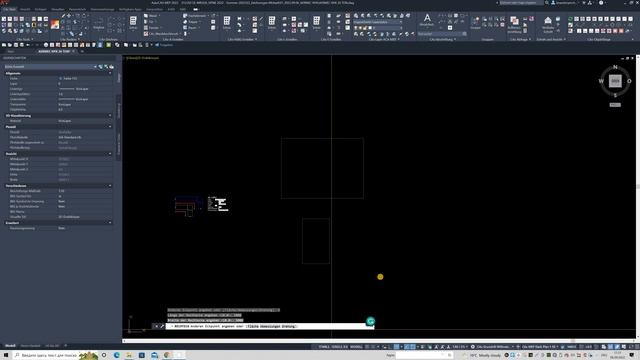Click the Windows Start button
Viewport: 640px width, 360px height.
pyautogui.click(x=6, y=355)
